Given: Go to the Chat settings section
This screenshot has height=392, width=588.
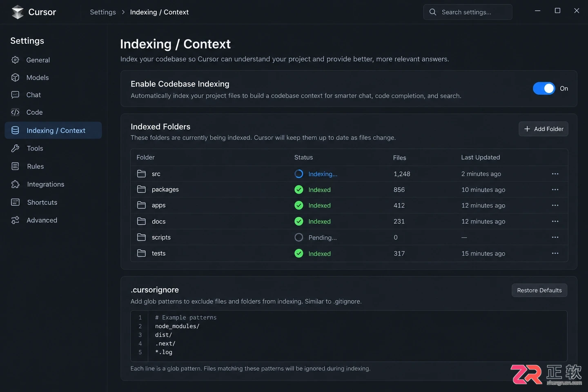Looking at the screenshot, I should coord(53,95).
